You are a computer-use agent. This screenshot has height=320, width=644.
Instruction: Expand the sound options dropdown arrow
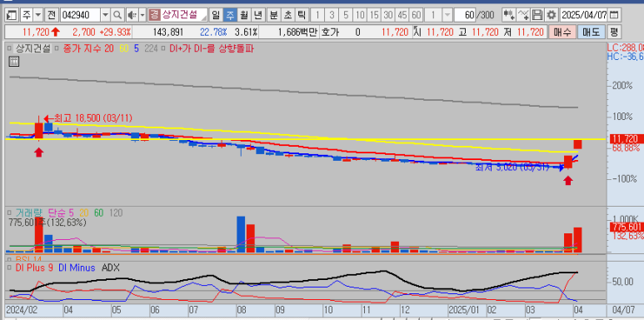[142, 15]
